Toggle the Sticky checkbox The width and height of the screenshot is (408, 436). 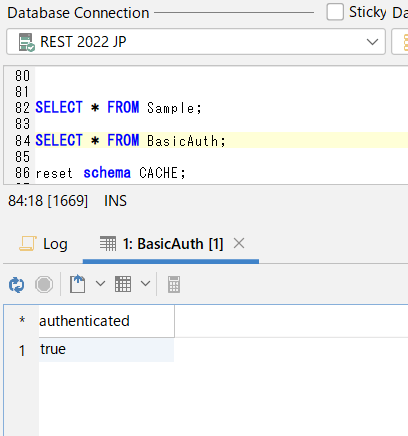[x=335, y=12]
